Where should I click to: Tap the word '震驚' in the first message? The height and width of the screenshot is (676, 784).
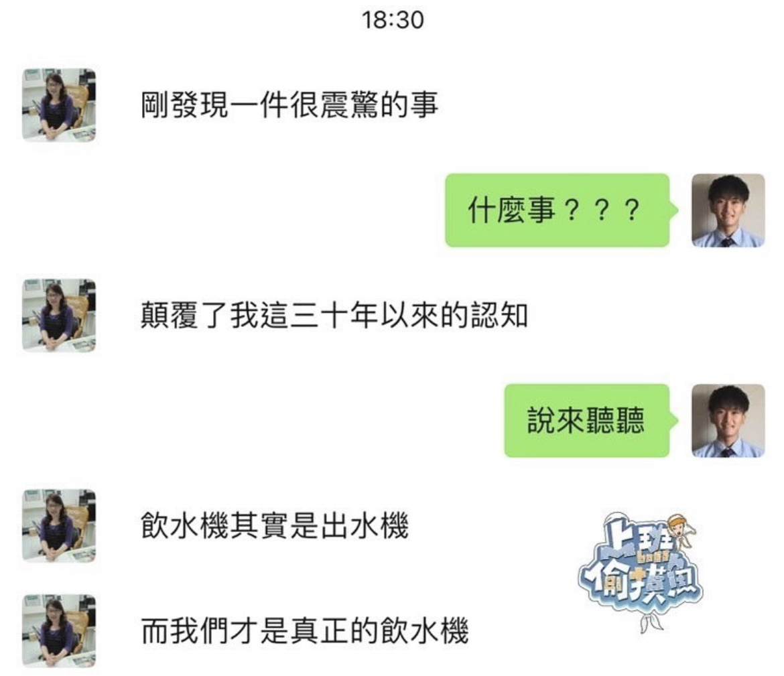coord(349,105)
